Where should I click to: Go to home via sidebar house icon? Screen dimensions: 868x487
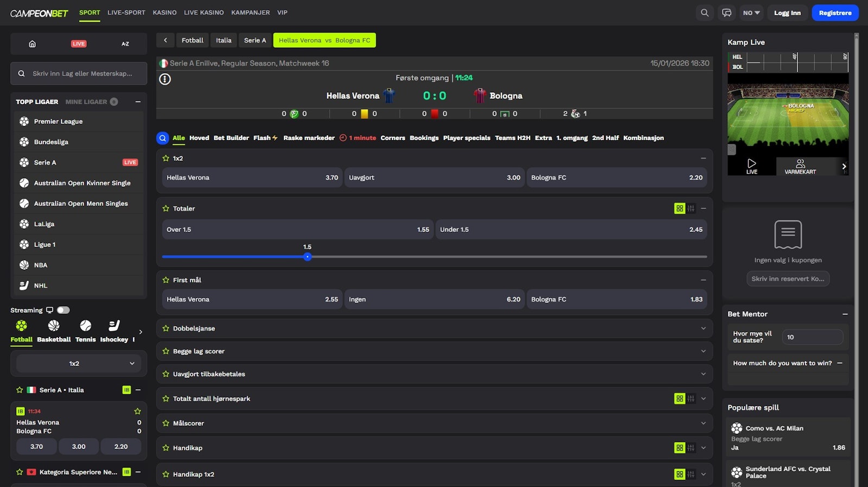pyautogui.click(x=32, y=43)
